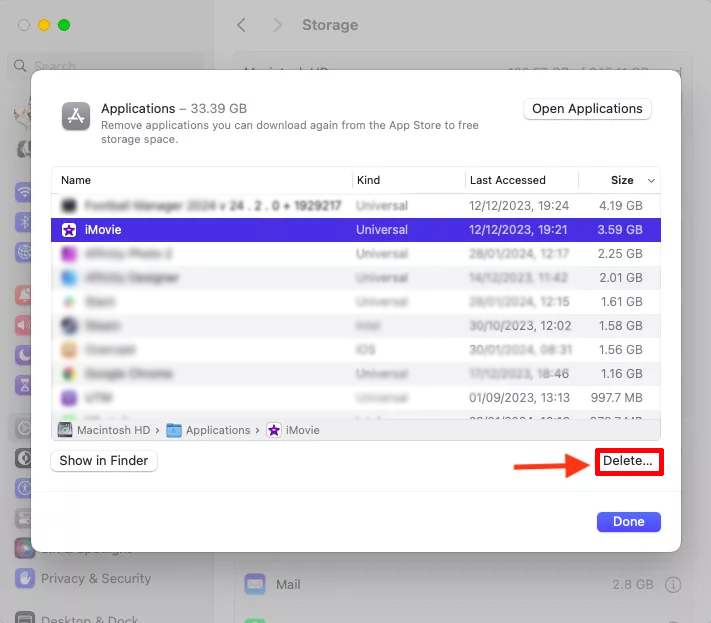This screenshot has height=623, width=711.
Task: Select the row accessed 01/09/2023, 13:13
Action: (x=356, y=398)
